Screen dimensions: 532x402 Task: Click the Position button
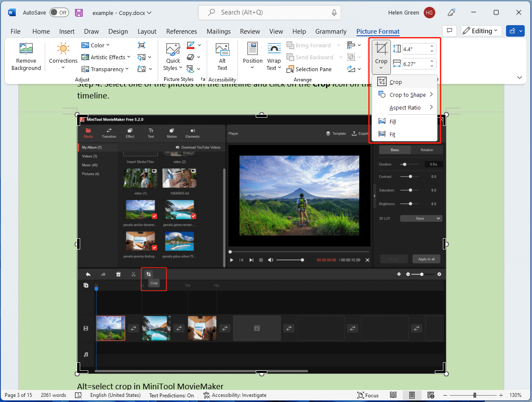point(252,57)
